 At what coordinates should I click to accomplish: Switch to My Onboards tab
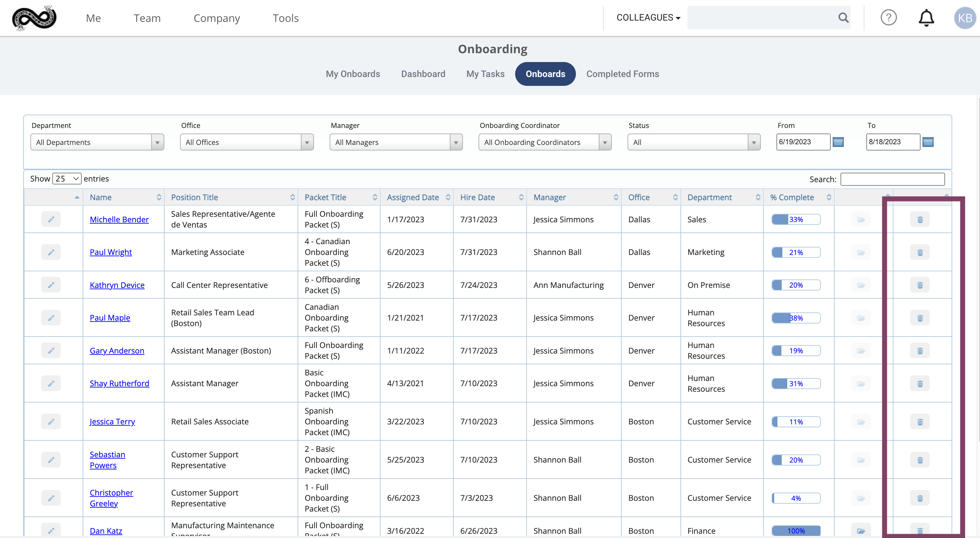point(353,74)
